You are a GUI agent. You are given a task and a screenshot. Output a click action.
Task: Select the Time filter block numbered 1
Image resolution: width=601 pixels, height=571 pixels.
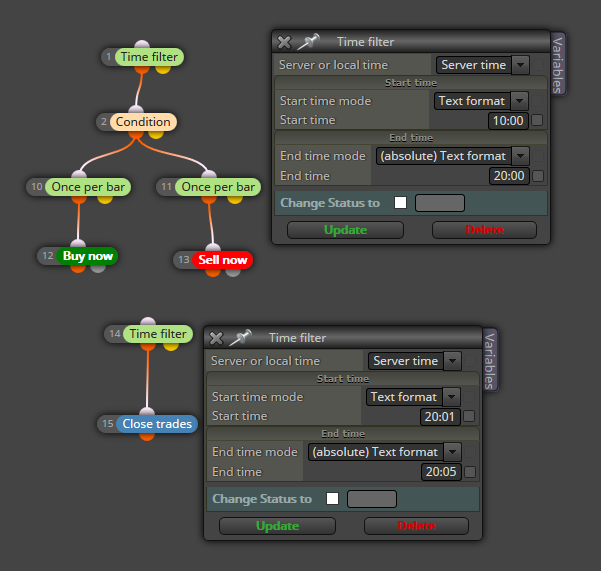(149, 57)
